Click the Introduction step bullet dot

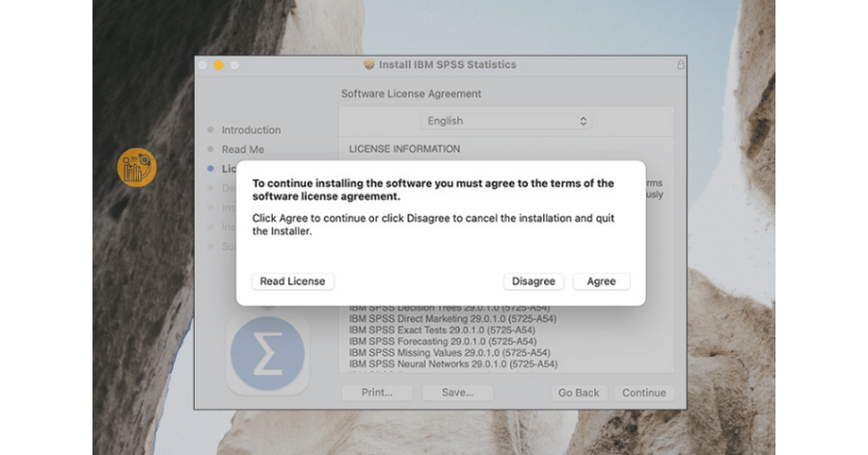pyautogui.click(x=210, y=130)
